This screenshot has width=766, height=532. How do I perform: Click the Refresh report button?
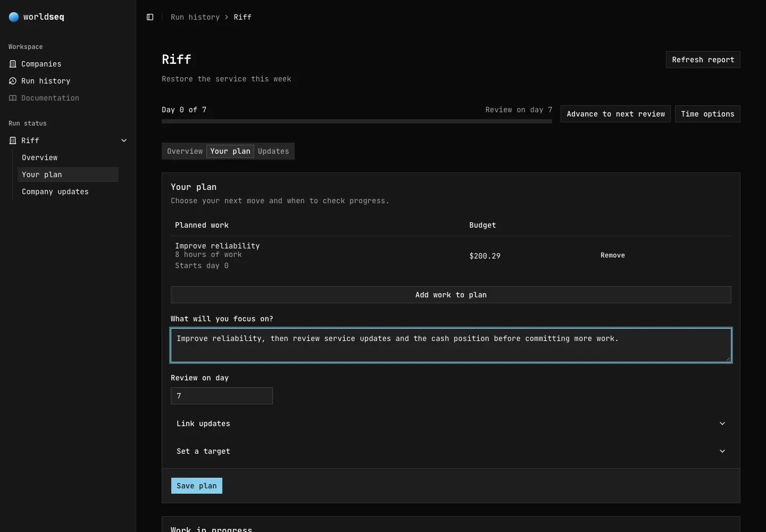click(x=703, y=60)
